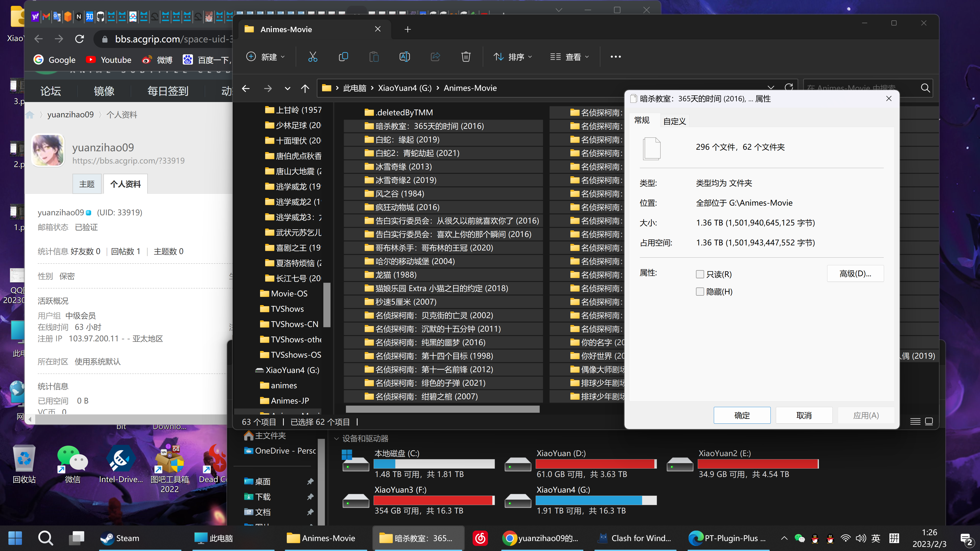
Task: Go up one folder level in Explorer
Action: [x=305, y=88]
